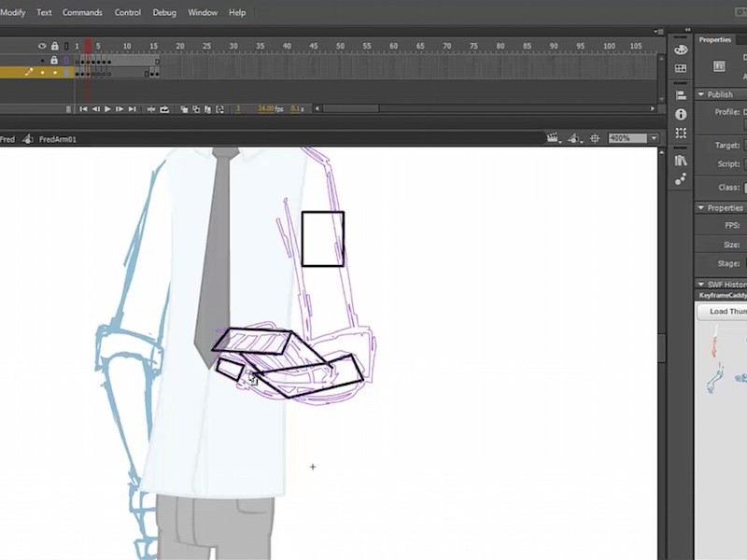The height and width of the screenshot is (560, 747).
Task: Open the Info panel icon in the sidebar
Action: tap(681, 116)
